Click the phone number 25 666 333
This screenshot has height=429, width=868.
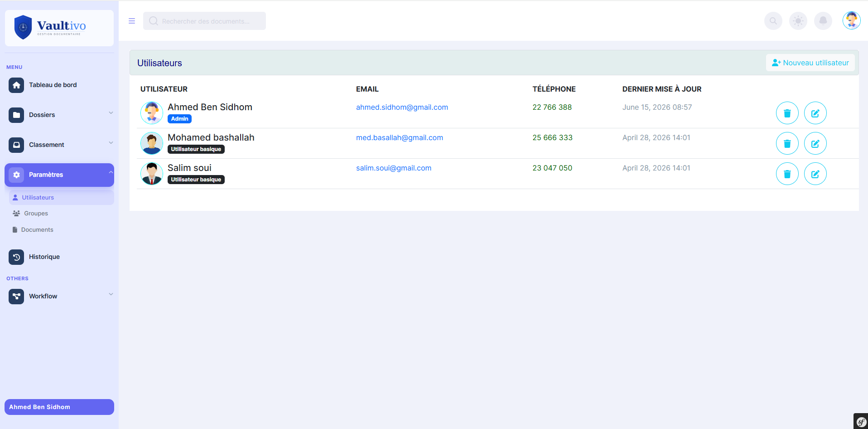coord(553,137)
